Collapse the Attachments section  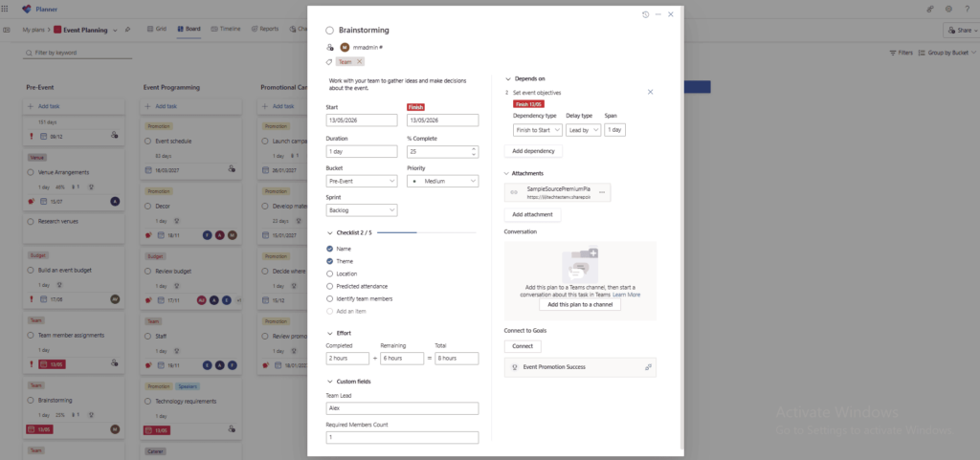point(508,173)
